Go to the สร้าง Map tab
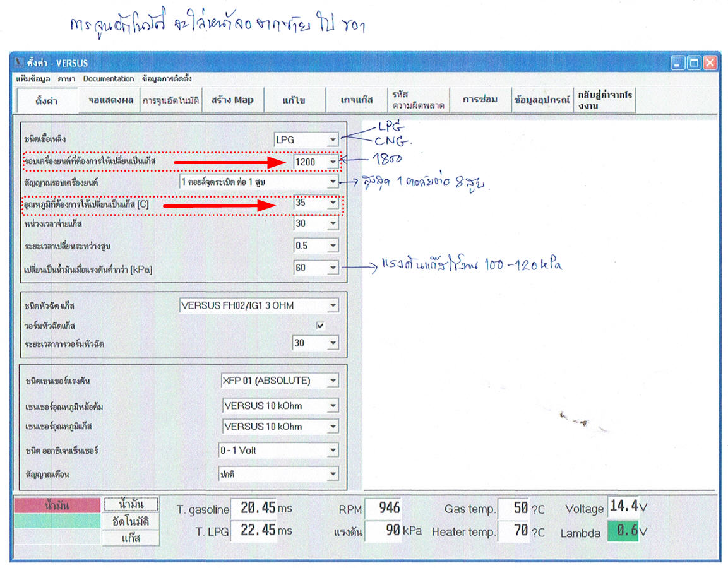Image resolution: width=728 pixels, height=568 pixels. click(x=232, y=100)
